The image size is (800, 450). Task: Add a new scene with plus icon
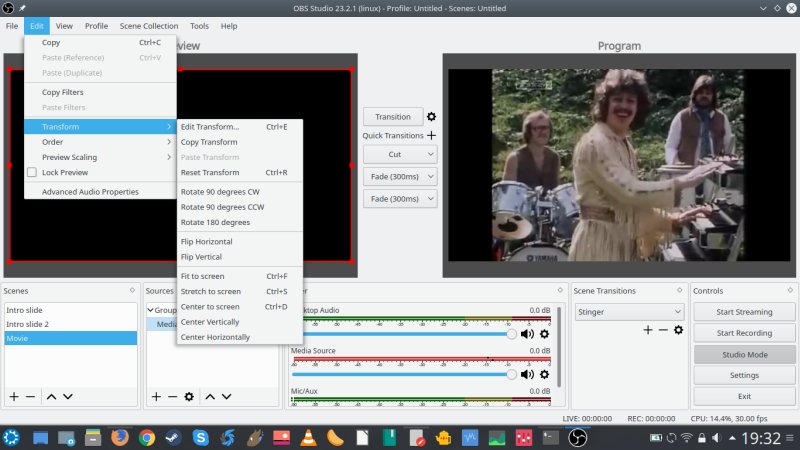14,397
